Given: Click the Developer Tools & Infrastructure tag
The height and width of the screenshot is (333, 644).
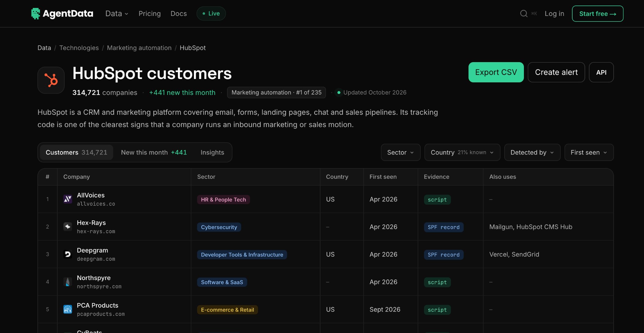Looking at the screenshot, I should 242,255.
